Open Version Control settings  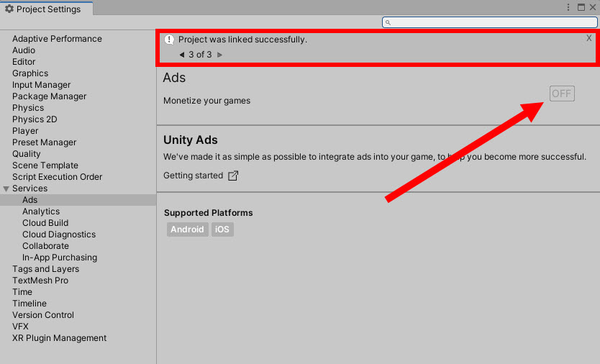click(x=43, y=314)
